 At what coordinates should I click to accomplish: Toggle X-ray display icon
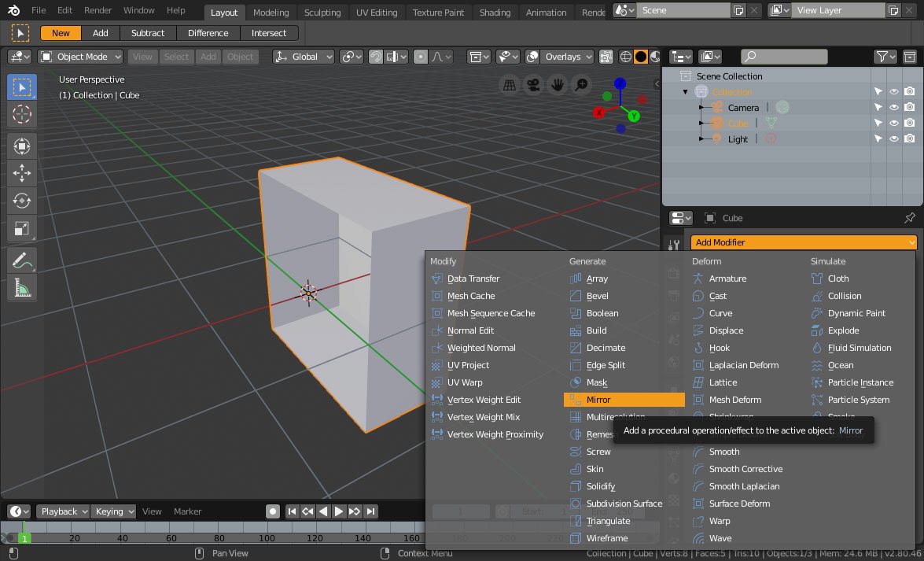tap(606, 57)
